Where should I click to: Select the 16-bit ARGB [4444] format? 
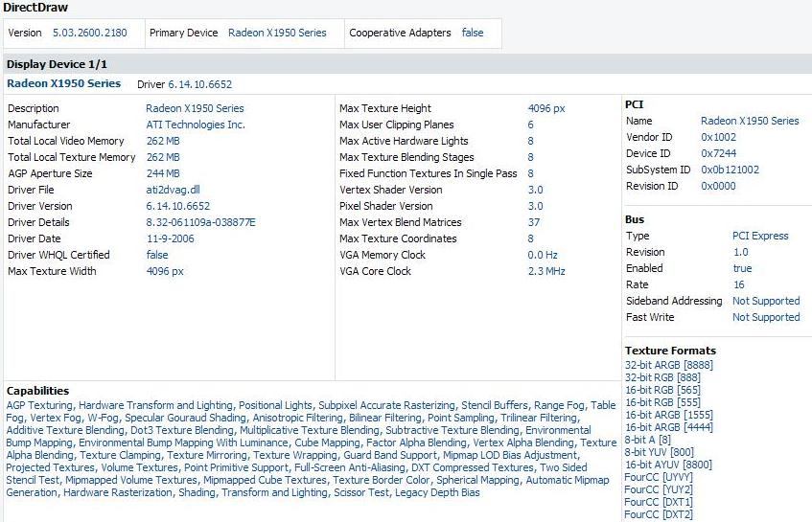coord(668,427)
